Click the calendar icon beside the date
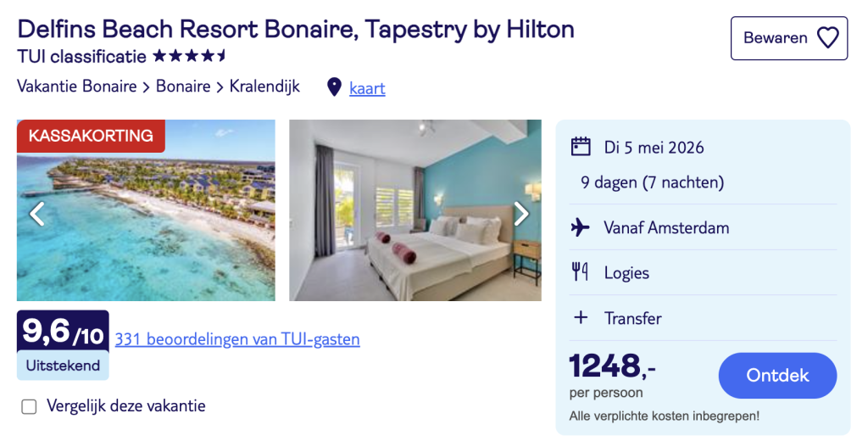 pos(581,147)
